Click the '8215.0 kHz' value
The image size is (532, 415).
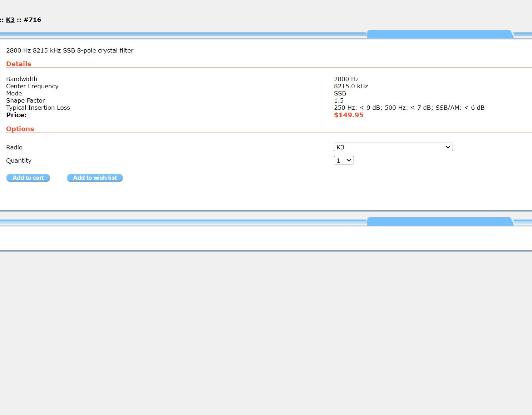[x=351, y=86]
